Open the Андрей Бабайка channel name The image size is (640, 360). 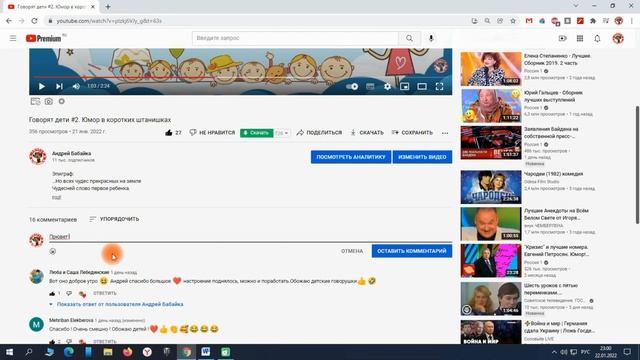pos(71,153)
